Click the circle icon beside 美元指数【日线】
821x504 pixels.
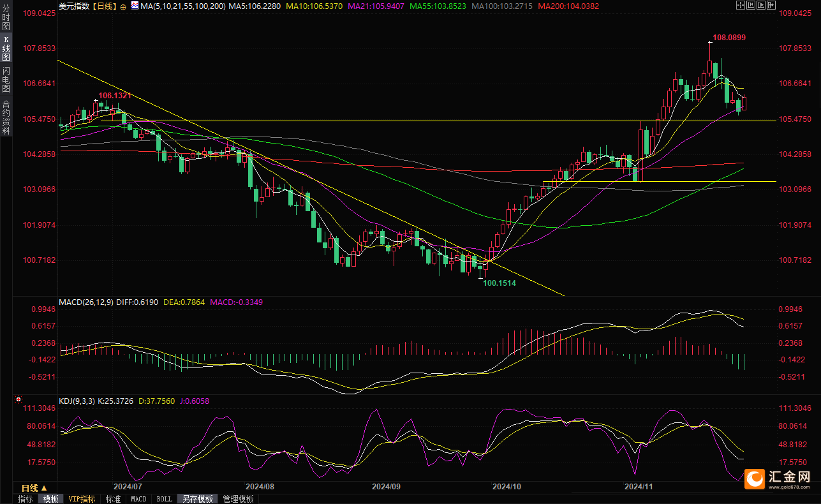(123, 6)
